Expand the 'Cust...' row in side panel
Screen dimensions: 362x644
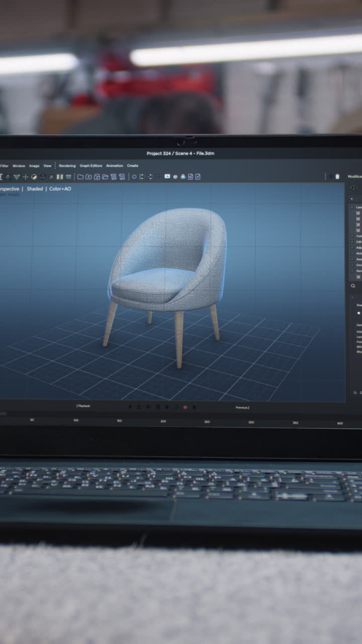[352, 236]
